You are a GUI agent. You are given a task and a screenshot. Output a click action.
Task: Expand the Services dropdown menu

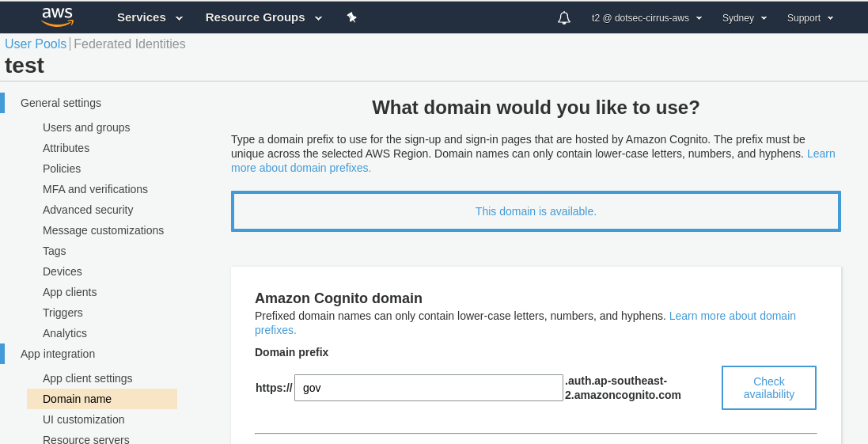(150, 17)
